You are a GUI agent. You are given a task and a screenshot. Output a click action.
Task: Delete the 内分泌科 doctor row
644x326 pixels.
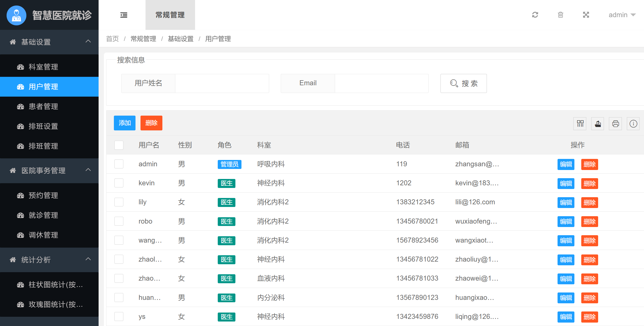point(589,298)
